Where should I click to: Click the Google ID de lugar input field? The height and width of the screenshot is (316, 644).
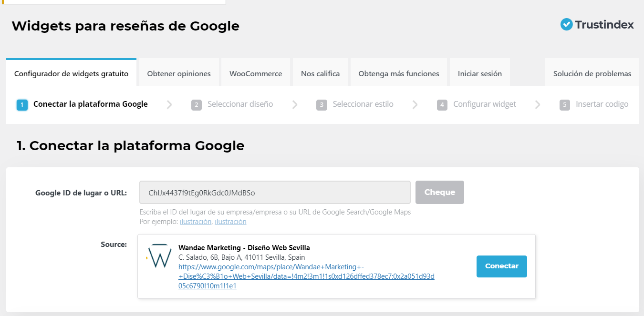275,193
